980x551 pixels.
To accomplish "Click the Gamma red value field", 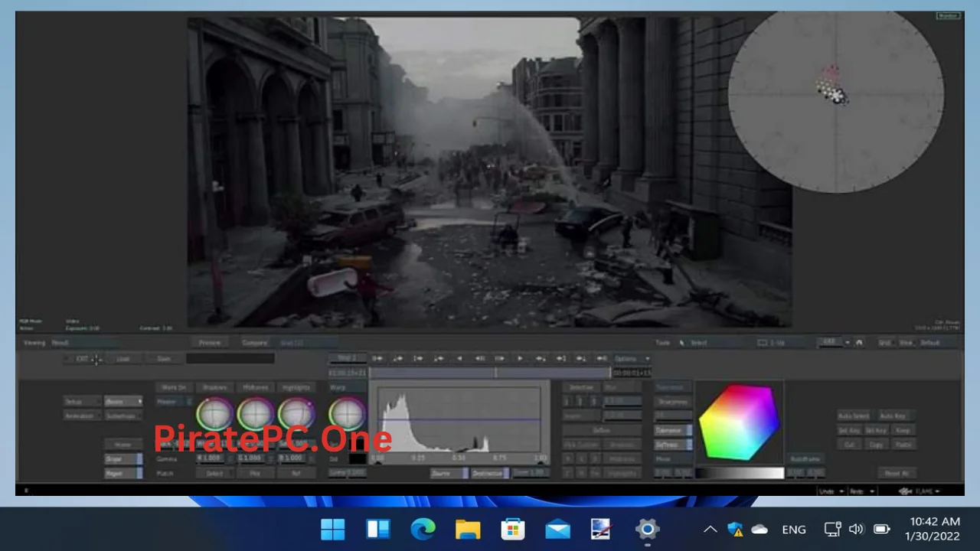I will pyautogui.click(x=211, y=458).
